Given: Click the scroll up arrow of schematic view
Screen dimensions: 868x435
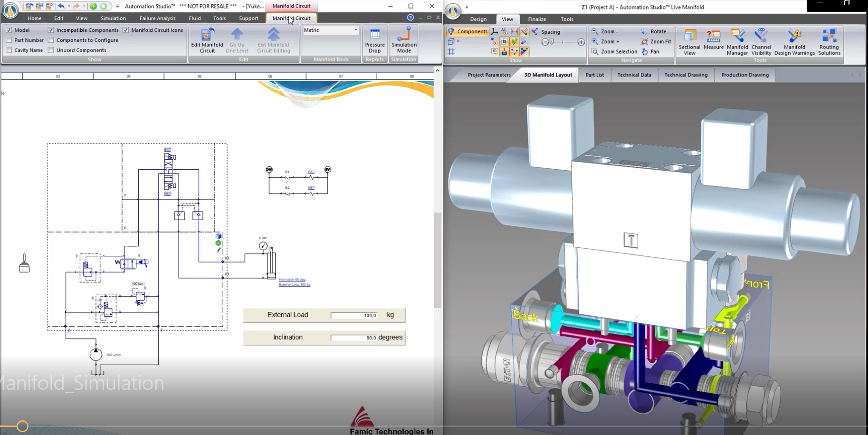Looking at the screenshot, I should pos(438,70).
